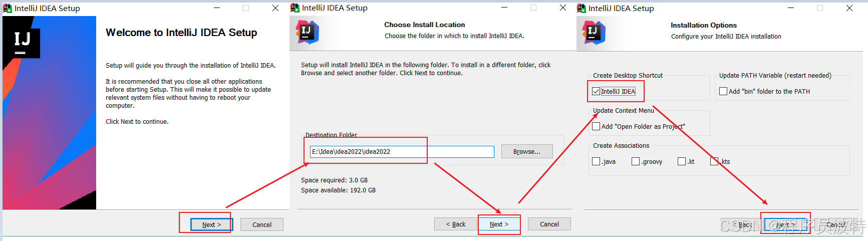Check Add "bin" folder to the PATH
The width and height of the screenshot is (868, 241).
pyautogui.click(x=723, y=91)
